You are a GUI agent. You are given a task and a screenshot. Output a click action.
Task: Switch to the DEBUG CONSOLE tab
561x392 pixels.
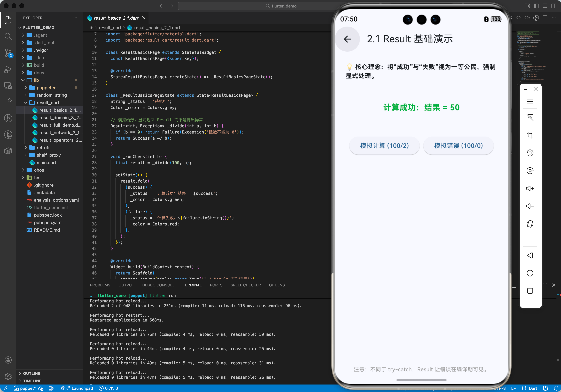[158, 285]
